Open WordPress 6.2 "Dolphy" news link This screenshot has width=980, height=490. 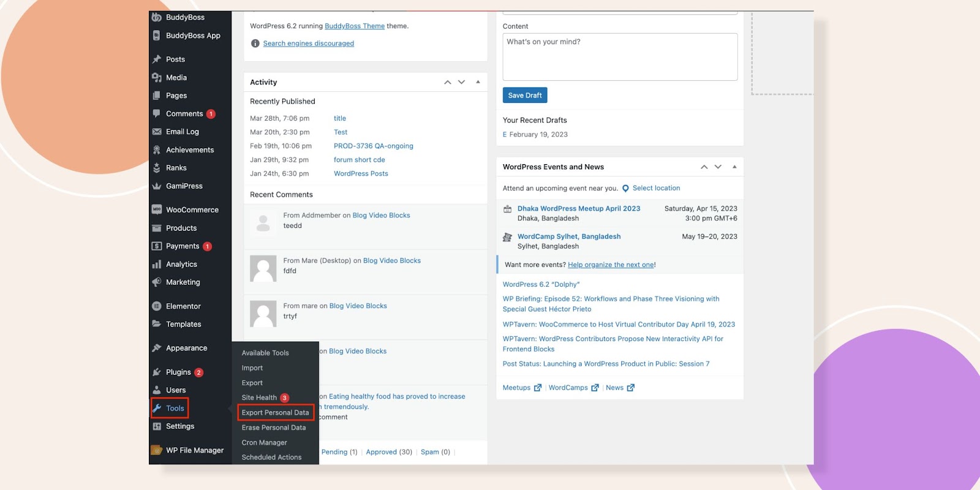coord(541,285)
